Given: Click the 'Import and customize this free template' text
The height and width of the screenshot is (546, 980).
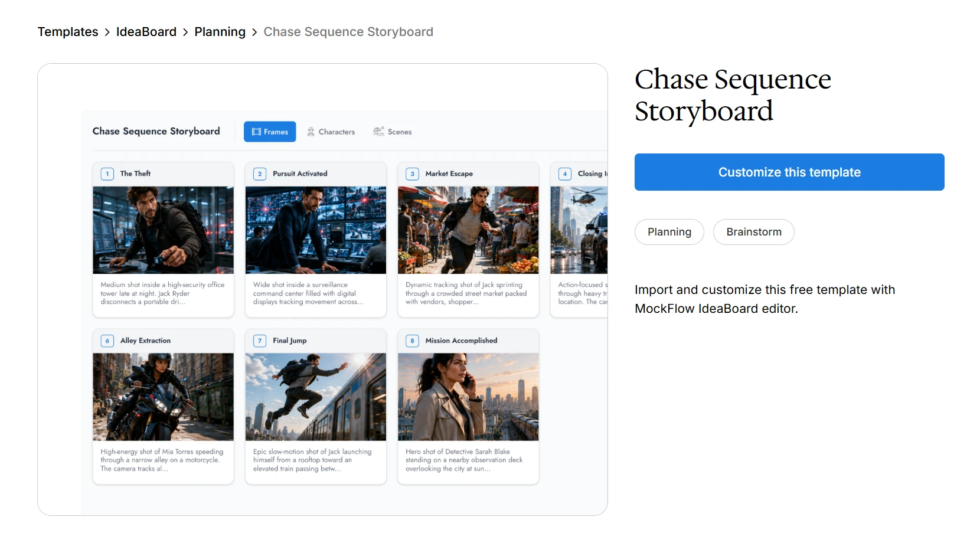Looking at the screenshot, I should [x=765, y=299].
